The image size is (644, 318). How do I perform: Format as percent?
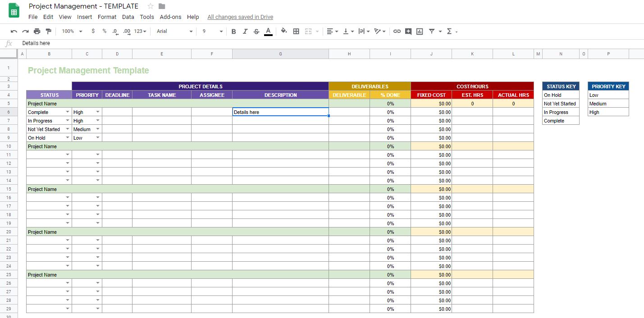[104, 31]
